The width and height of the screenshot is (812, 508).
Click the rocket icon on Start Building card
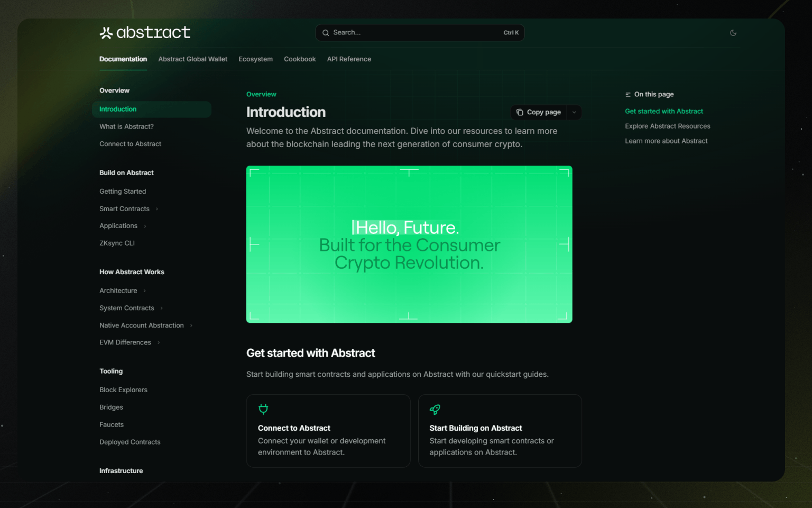pos(435,409)
